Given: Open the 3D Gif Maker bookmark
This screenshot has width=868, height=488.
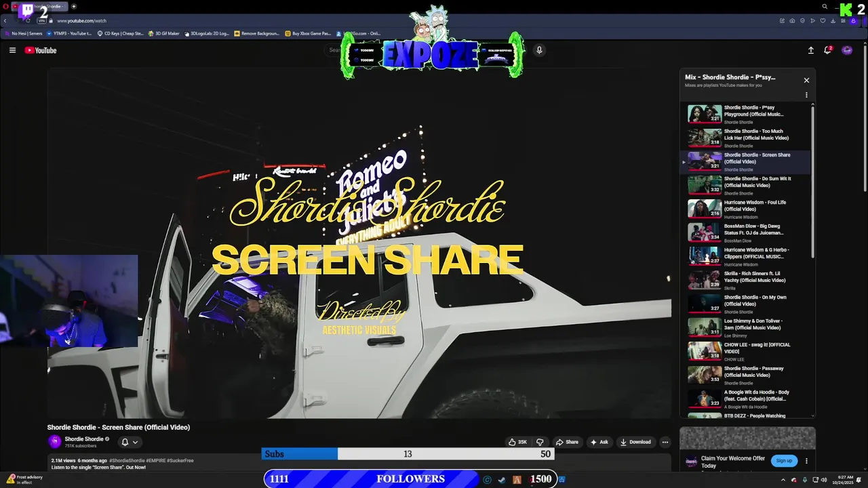Looking at the screenshot, I should coord(165,33).
